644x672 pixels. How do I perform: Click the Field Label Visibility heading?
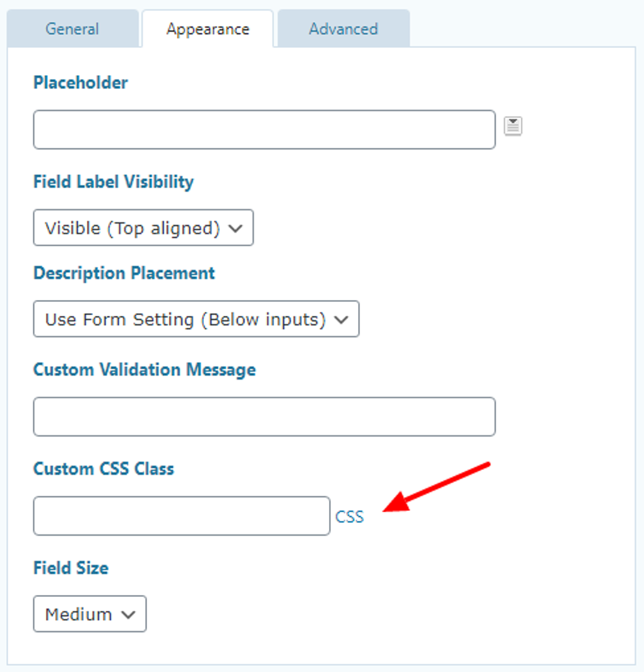pyautogui.click(x=114, y=181)
